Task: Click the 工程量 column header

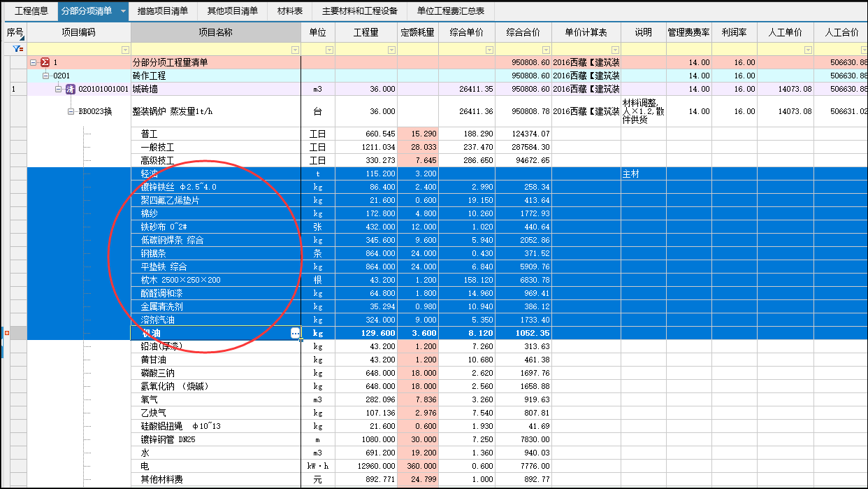Action: pyautogui.click(x=366, y=33)
